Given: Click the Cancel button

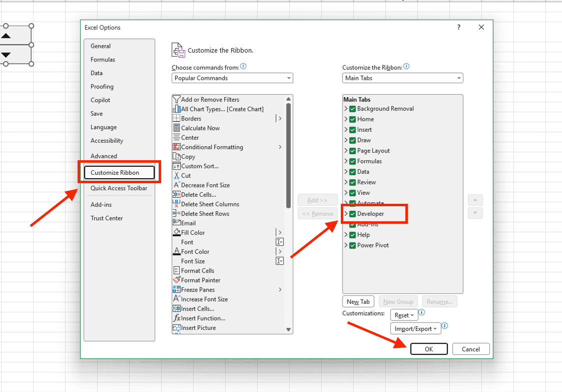Looking at the screenshot, I should [470, 349].
